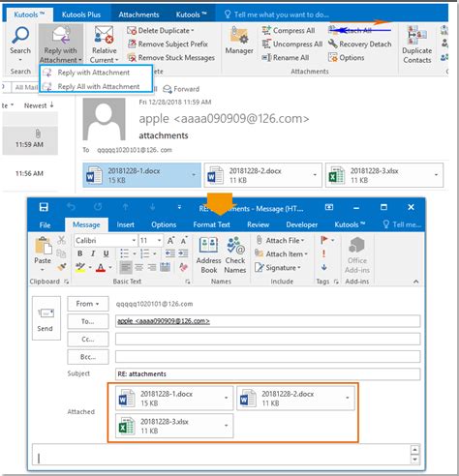459x476 pixels.
Task: Select the 11:56 AM message in list
Action: click(x=30, y=173)
